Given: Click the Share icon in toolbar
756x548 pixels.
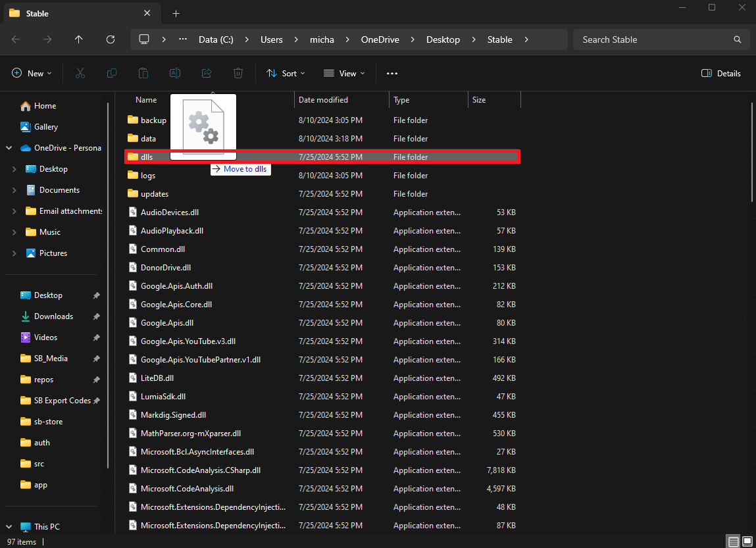Looking at the screenshot, I should [x=207, y=74].
